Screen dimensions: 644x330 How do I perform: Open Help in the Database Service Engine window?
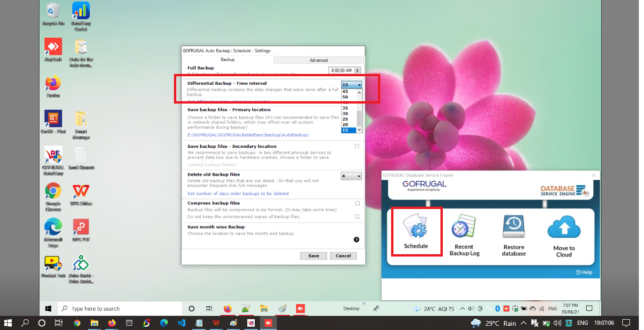pos(584,272)
